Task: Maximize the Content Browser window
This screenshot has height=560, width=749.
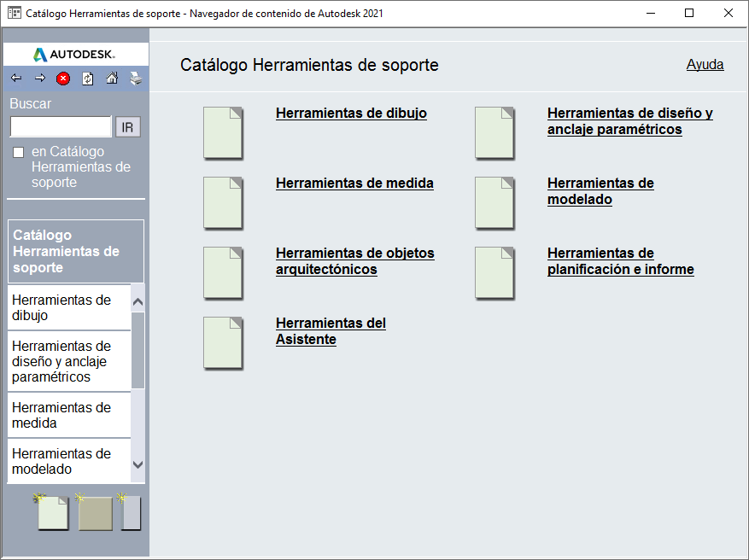Action: coord(689,13)
